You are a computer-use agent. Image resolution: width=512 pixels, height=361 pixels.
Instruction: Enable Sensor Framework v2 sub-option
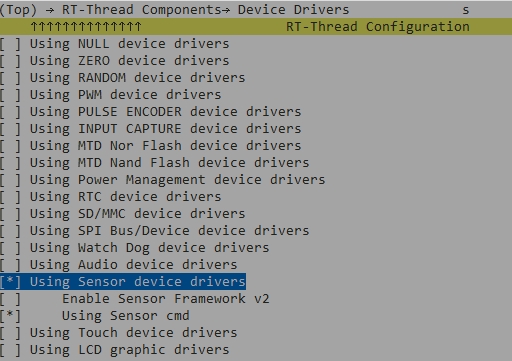click(135, 299)
